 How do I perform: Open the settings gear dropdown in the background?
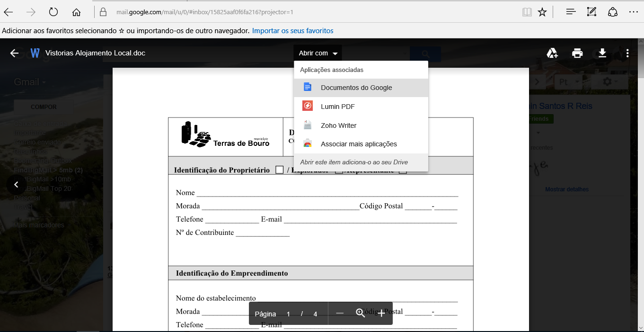tap(609, 82)
